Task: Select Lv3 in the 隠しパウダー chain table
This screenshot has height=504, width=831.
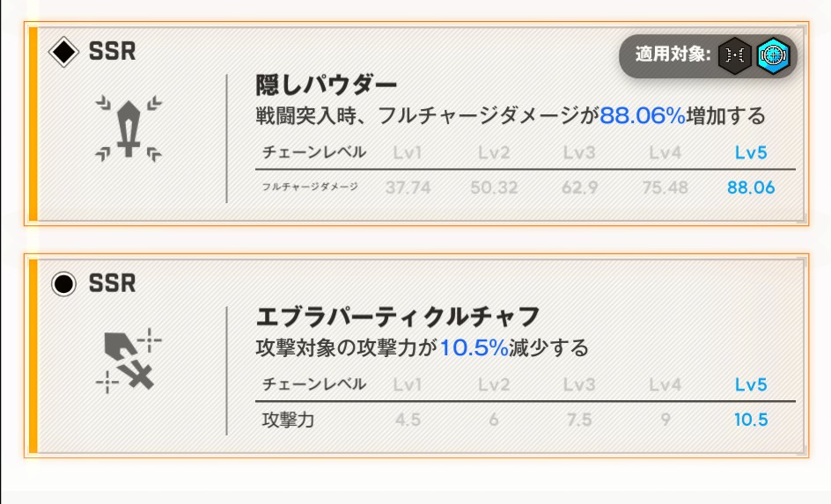Action: click(579, 152)
